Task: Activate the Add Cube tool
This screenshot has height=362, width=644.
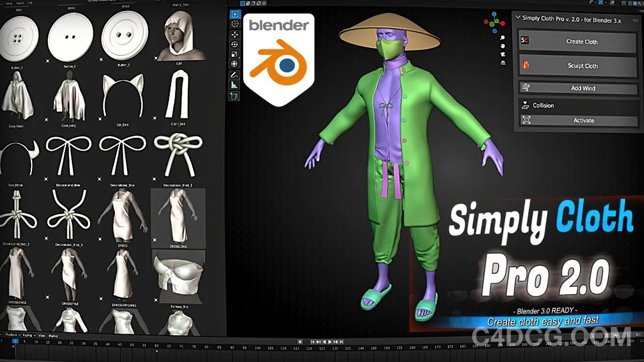Action: tap(235, 96)
